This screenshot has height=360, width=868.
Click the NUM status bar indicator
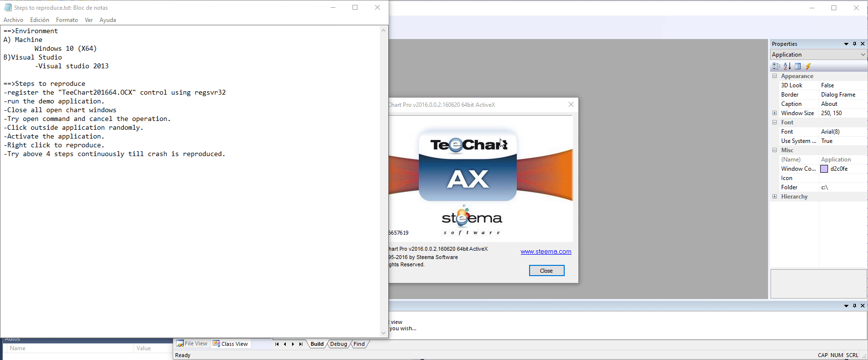click(x=837, y=355)
